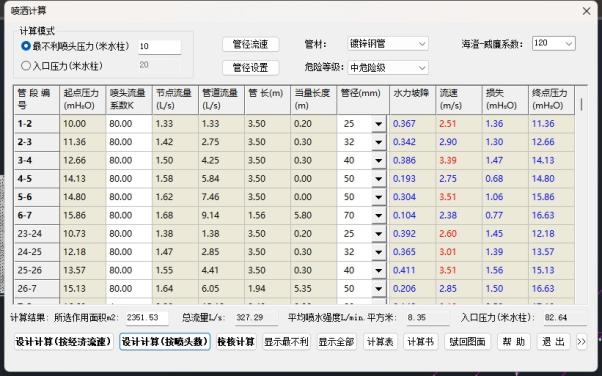Click the 管道流量(L/s) column header
The width and height of the screenshot is (602, 376).
coord(222,100)
